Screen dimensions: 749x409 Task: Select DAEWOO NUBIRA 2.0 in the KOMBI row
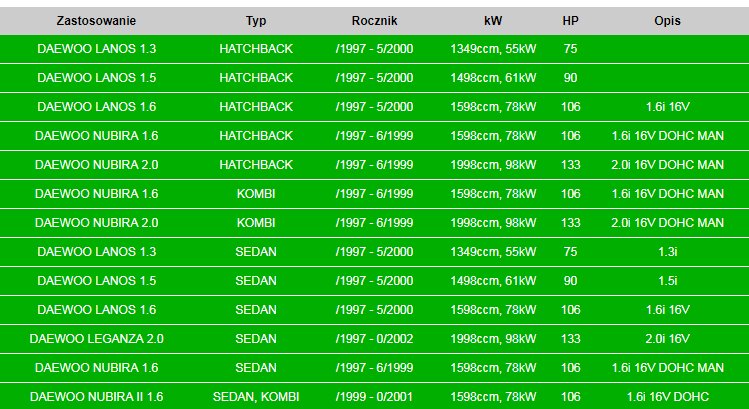pyautogui.click(x=96, y=223)
